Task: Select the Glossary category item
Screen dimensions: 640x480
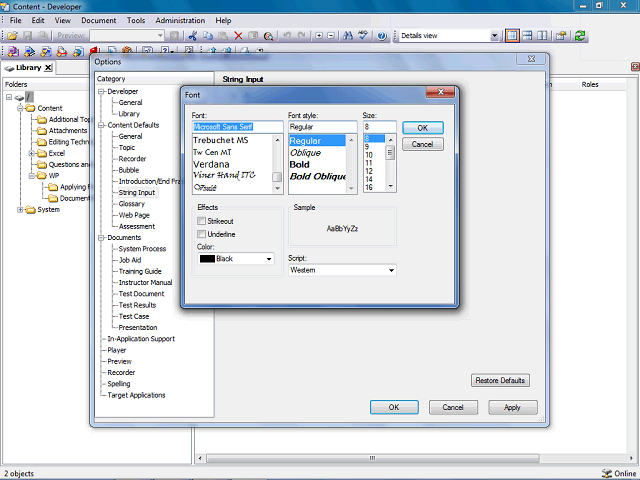Action: pos(131,204)
